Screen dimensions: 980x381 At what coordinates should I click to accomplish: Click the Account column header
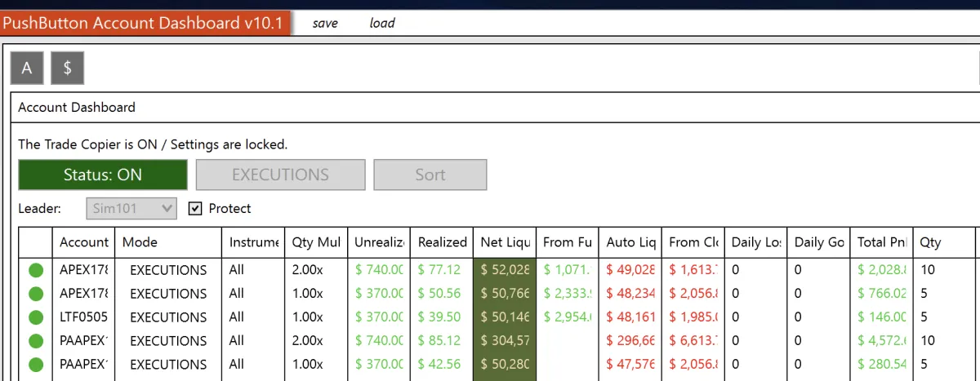pos(83,242)
